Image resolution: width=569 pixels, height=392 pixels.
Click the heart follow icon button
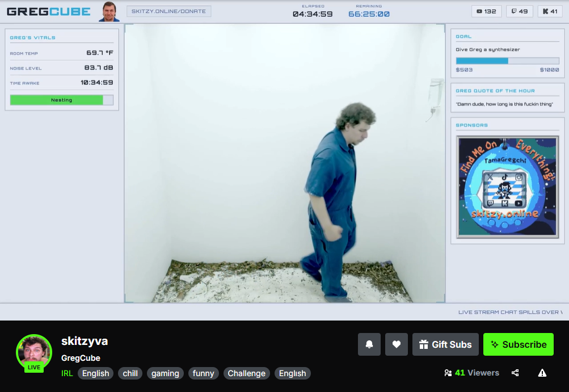(x=397, y=344)
